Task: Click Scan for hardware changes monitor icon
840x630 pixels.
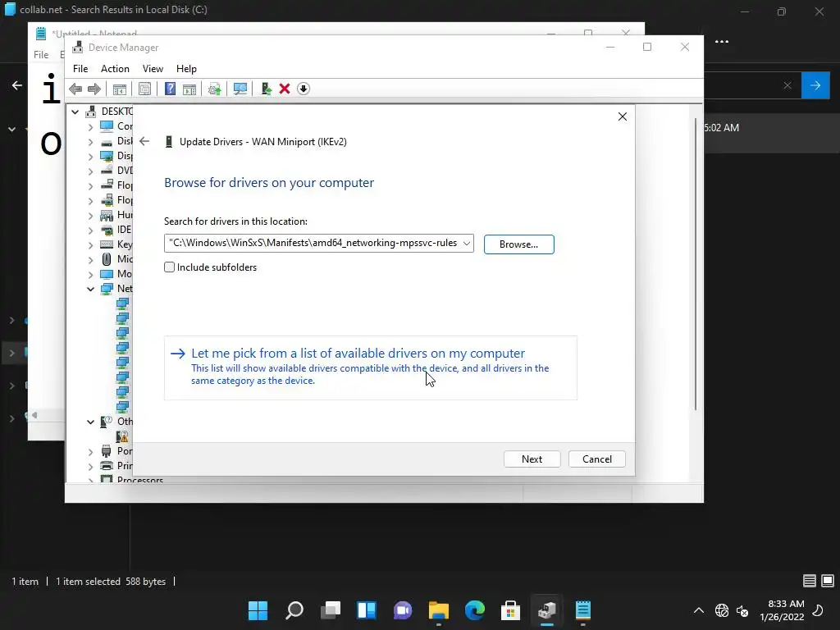Action: 240,89
